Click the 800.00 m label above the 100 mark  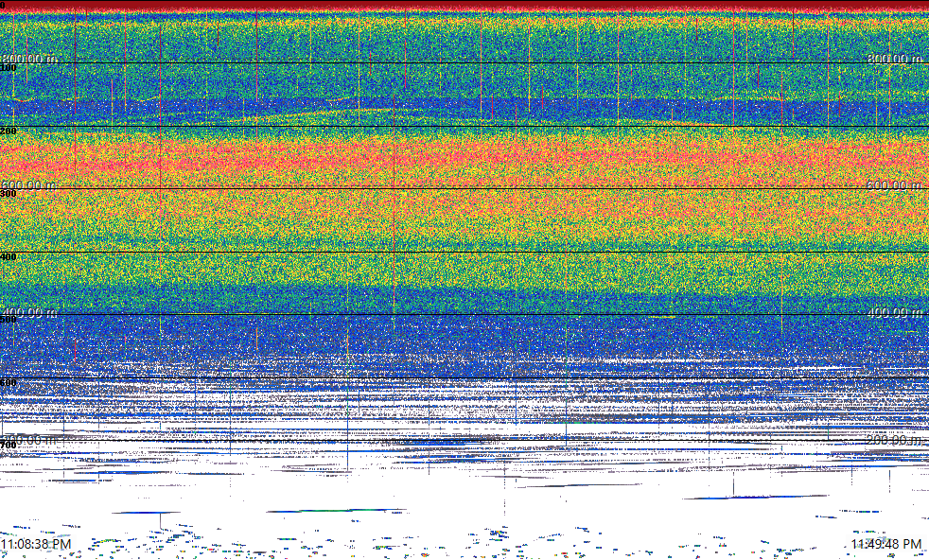pyautogui.click(x=29, y=59)
